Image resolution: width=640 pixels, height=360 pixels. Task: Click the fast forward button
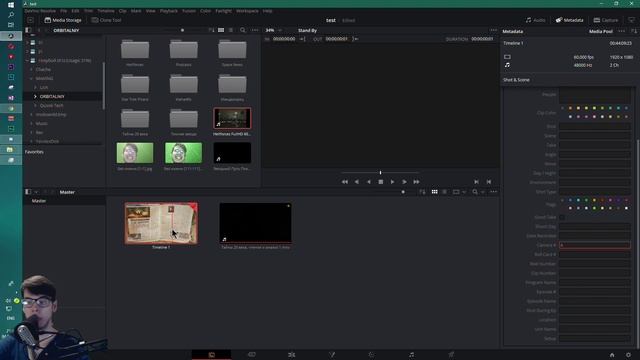(416, 182)
